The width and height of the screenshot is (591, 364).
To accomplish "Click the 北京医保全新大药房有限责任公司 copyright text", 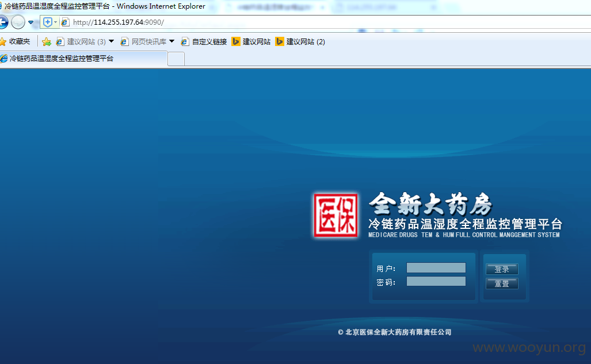I will 395,332.
